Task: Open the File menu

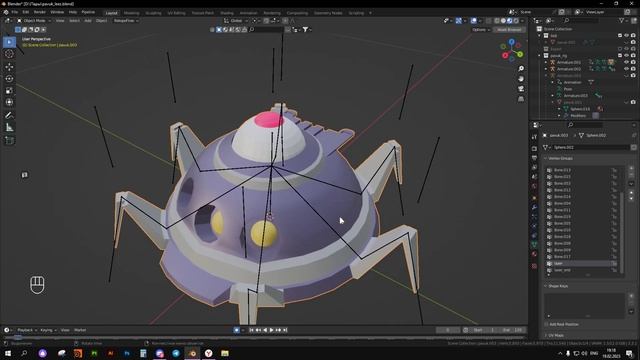Action: click(15, 12)
